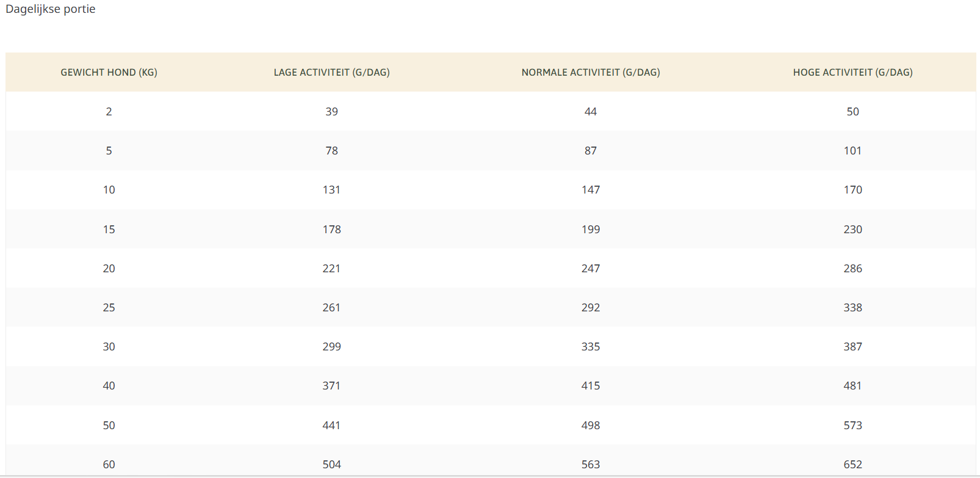Select the 10 kg weight cell
This screenshot has width=980, height=478.
pyautogui.click(x=109, y=190)
